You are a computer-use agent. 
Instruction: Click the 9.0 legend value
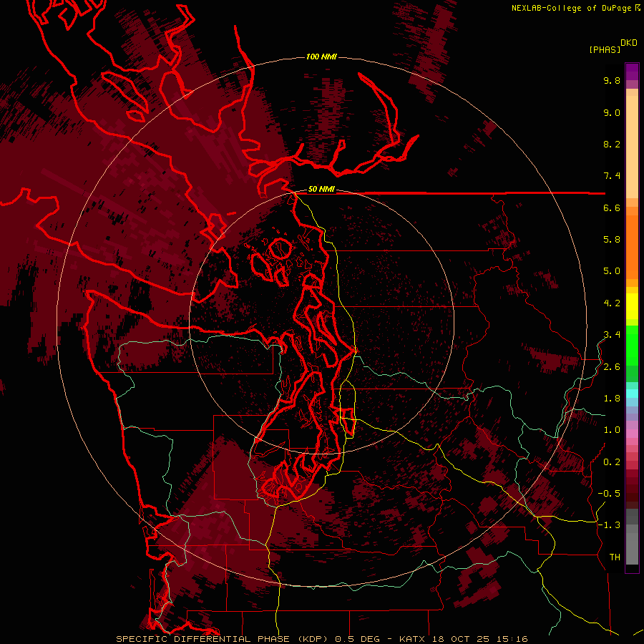(612, 113)
